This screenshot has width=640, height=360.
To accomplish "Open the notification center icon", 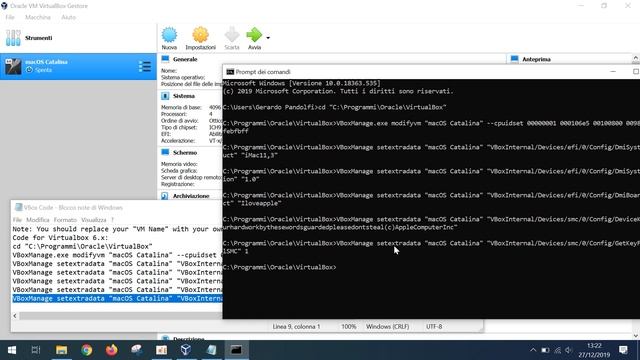I will point(623,350).
